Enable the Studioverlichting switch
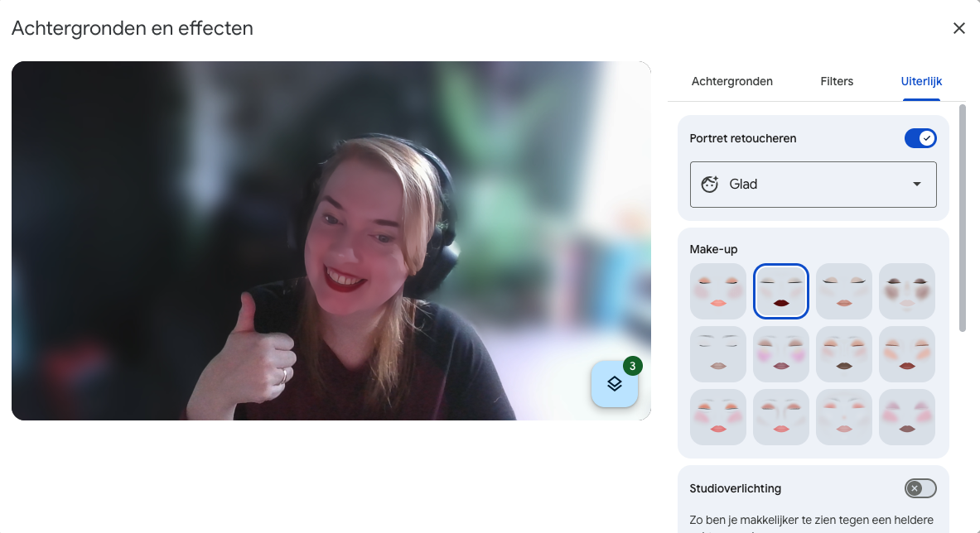 coord(920,488)
